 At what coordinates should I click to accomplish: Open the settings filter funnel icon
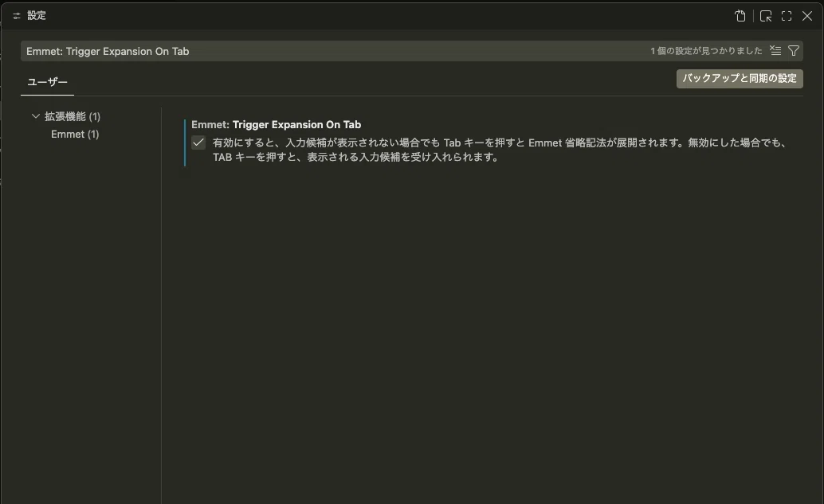click(x=794, y=50)
